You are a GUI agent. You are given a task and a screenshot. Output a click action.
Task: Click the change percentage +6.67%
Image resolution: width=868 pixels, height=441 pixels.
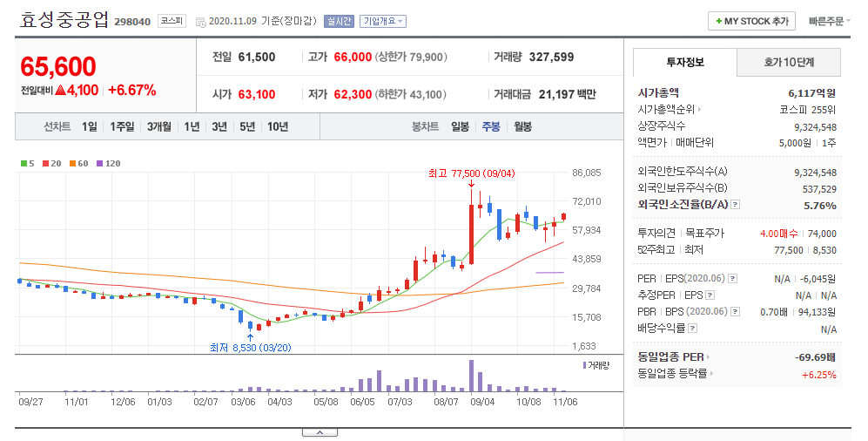click(132, 91)
